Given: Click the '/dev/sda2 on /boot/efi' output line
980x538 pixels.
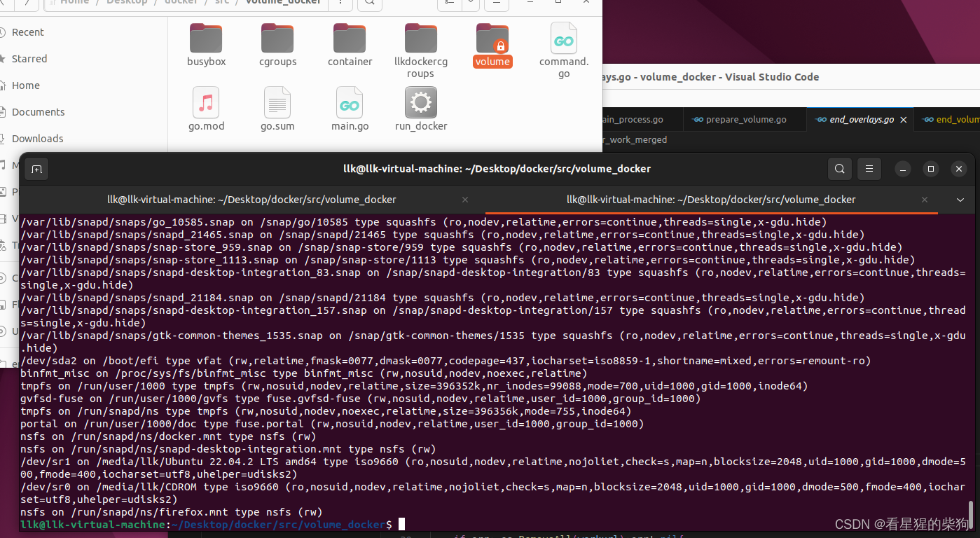Looking at the screenshot, I should pyautogui.click(x=446, y=361).
